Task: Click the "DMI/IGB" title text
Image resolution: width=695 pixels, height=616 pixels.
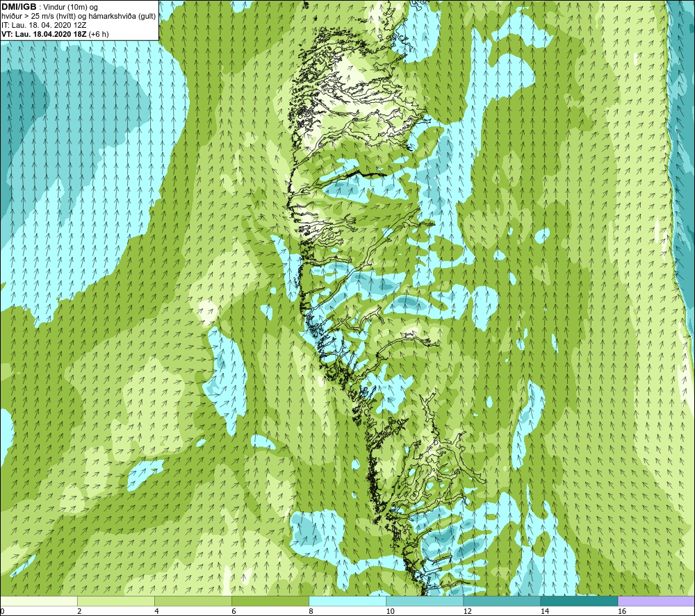Action: pos(19,7)
